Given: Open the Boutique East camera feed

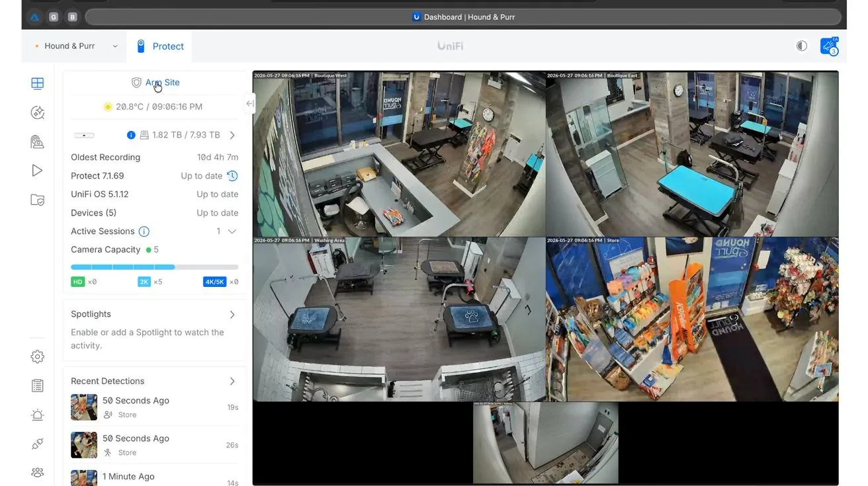Looking at the screenshot, I should (x=692, y=154).
